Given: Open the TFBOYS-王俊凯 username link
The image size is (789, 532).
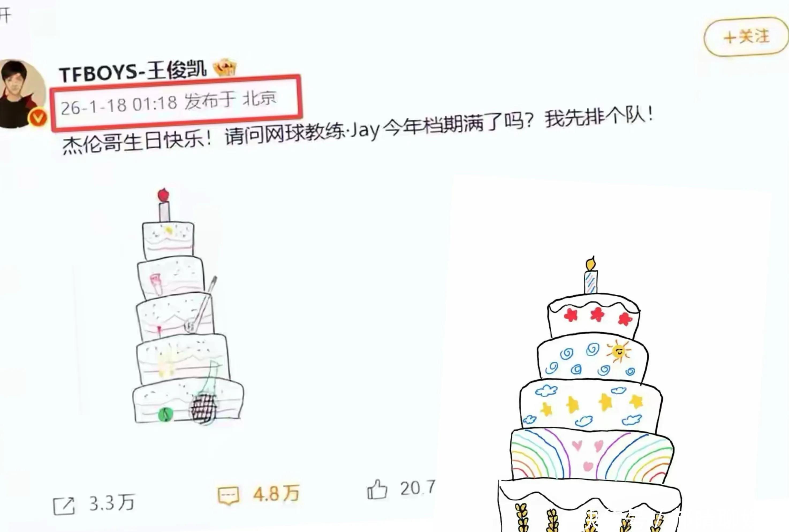Looking at the screenshot, I should click(x=133, y=71).
